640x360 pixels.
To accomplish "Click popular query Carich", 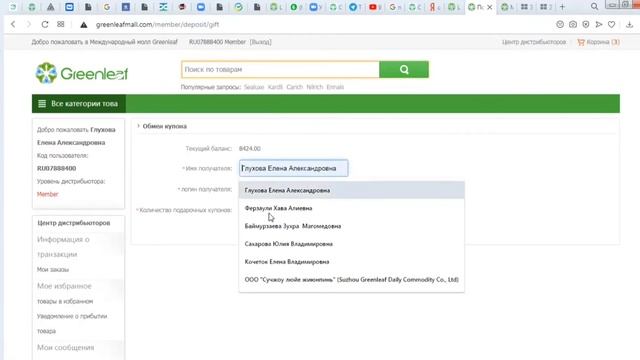I will (x=295, y=87).
